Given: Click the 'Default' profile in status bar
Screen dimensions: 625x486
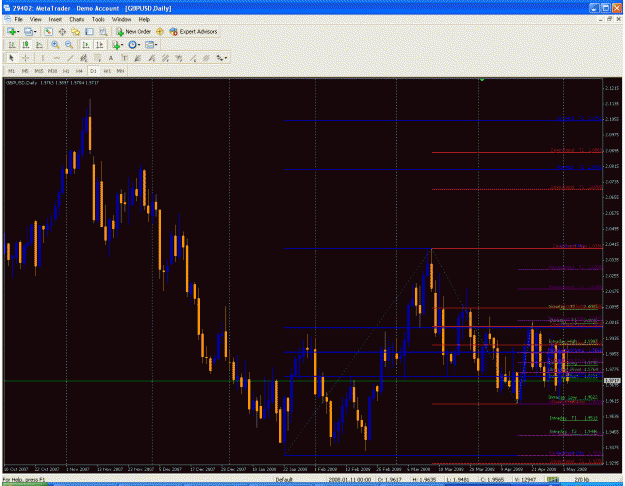Looking at the screenshot, I should 284,479.
